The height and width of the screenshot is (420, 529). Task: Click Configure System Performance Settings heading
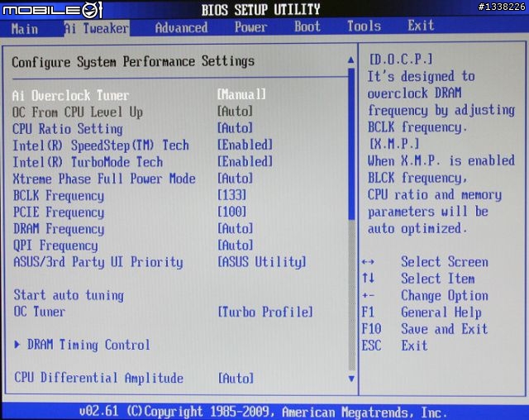pos(133,62)
